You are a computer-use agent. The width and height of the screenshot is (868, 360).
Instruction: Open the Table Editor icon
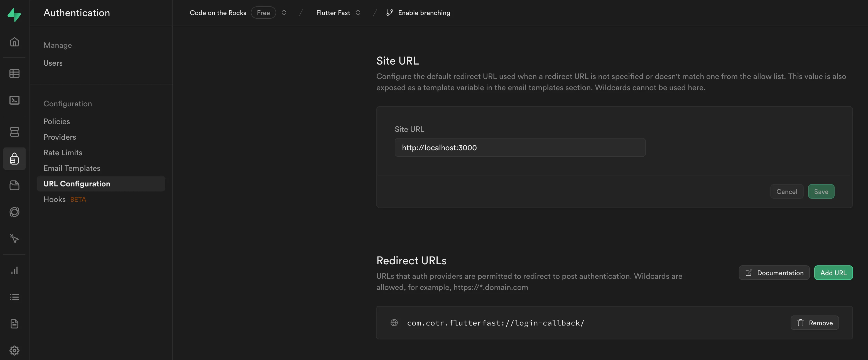[x=14, y=73]
